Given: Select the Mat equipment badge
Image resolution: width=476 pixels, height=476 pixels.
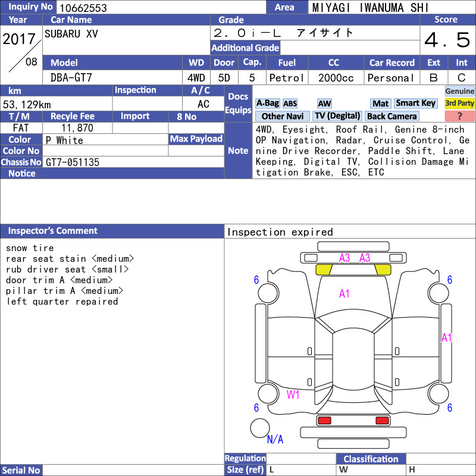Looking at the screenshot, I should (380, 104).
